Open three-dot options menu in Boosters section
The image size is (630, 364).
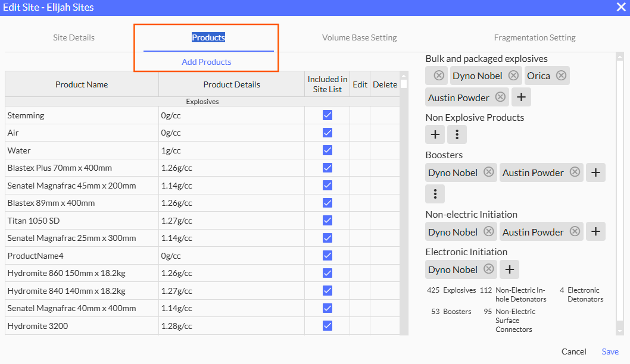click(435, 194)
